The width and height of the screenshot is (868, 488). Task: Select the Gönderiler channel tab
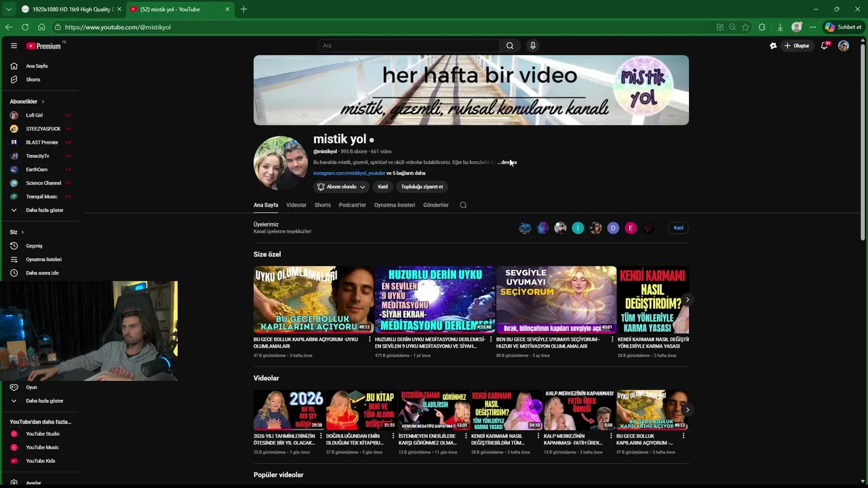coord(436,205)
